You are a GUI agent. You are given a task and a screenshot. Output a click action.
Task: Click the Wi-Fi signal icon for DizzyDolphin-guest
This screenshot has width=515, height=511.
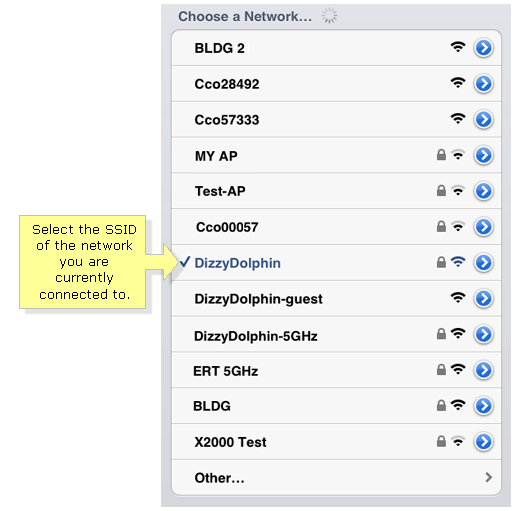pos(458,298)
